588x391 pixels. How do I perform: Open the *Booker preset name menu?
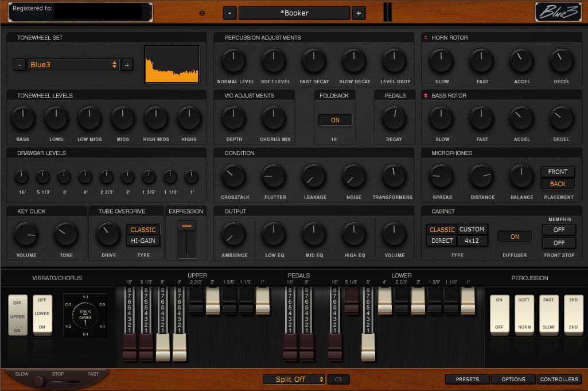294,13
